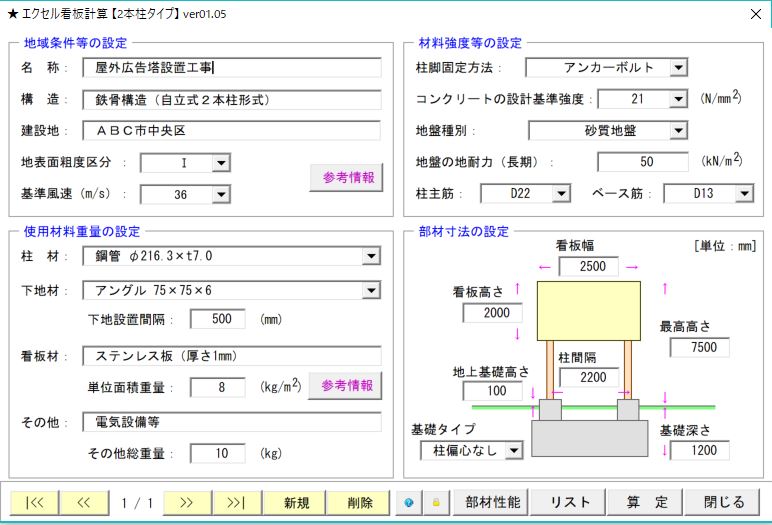Go to next record with >> button

(x=186, y=502)
